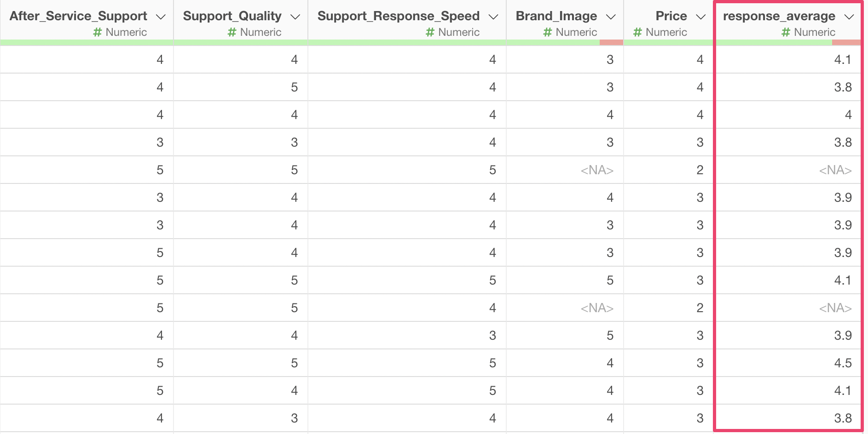Click the Support_Response_Speed column header name
Viewport: 868px width, 434px height.
pyautogui.click(x=398, y=16)
